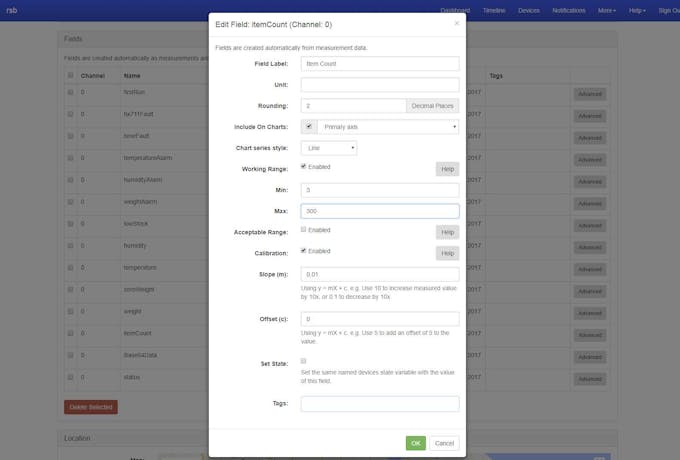
Task: Expand the Help menu in navbar
Action: click(637, 10)
